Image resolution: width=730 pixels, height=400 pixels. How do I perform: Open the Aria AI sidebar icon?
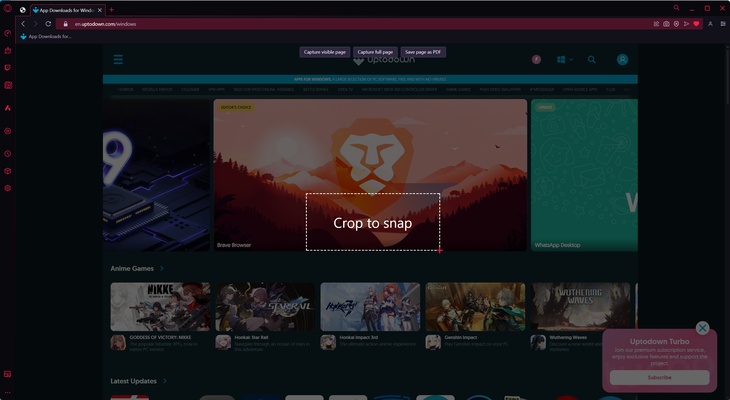click(x=7, y=108)
